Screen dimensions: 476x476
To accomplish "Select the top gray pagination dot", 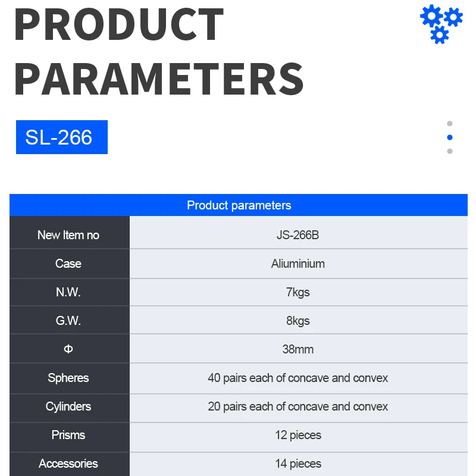I will [x=450, y=124].
